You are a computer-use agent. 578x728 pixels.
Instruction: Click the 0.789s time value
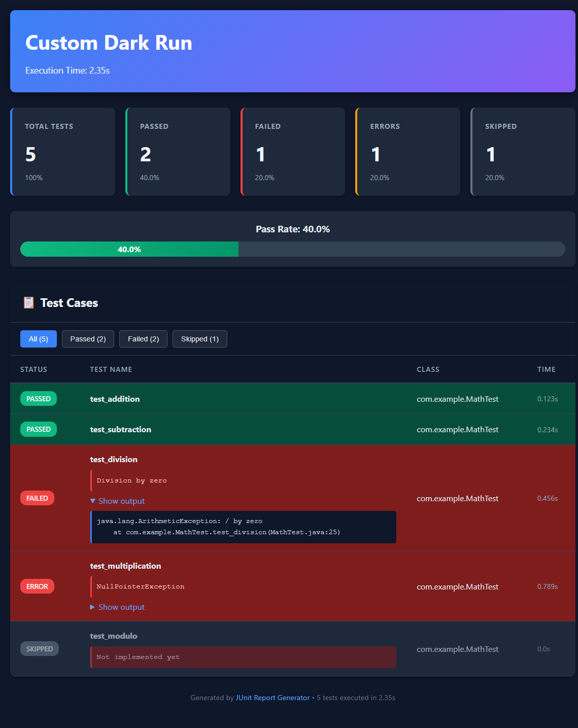pyautogui.click(x=548, y=586)
